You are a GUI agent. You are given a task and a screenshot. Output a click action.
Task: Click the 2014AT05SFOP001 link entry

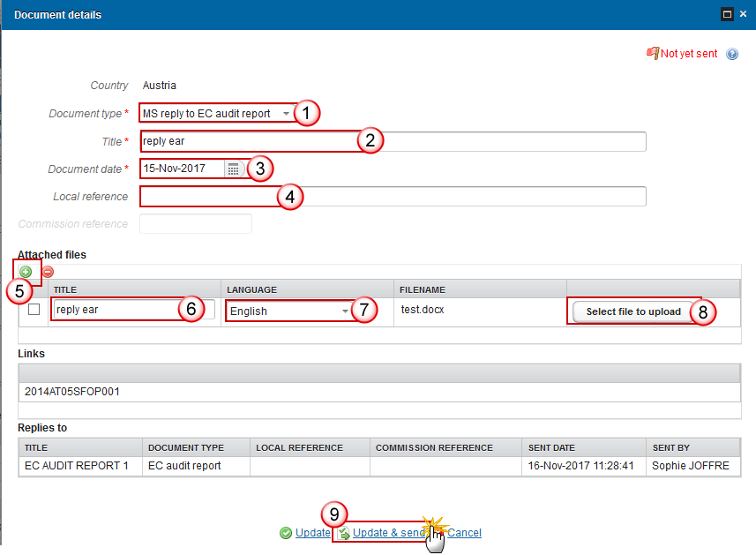pyautogui.click(x=72, y=391)
